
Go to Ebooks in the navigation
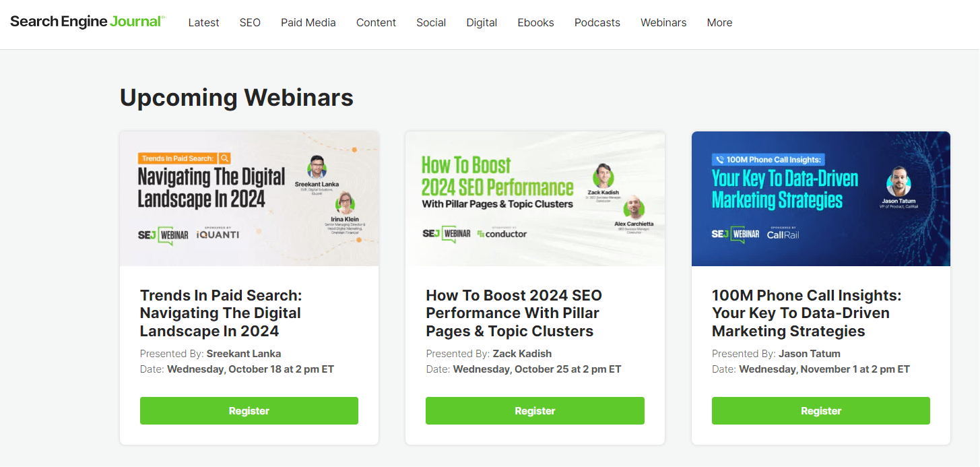pos(535,22)
